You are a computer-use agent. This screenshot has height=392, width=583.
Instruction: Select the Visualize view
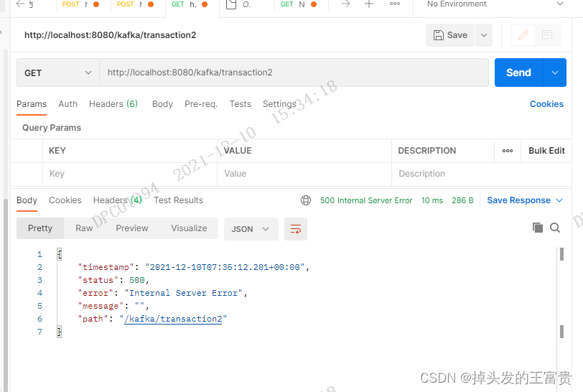189,228
